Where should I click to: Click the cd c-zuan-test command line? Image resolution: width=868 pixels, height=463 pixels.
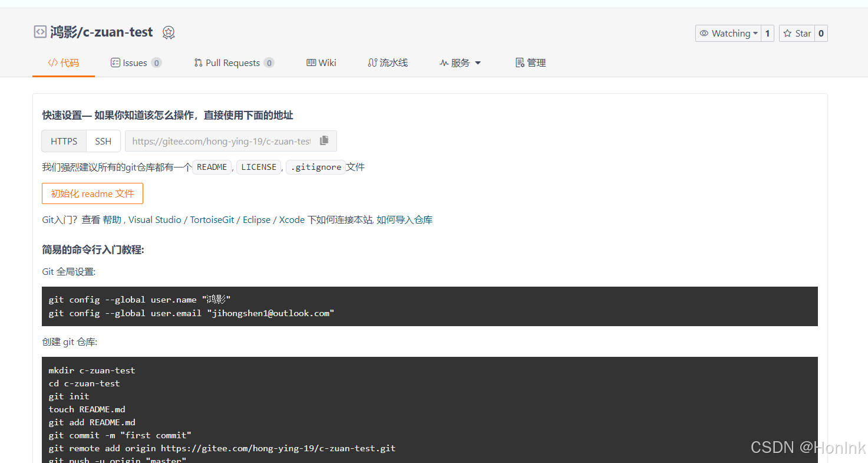click(x=84, y=383)
